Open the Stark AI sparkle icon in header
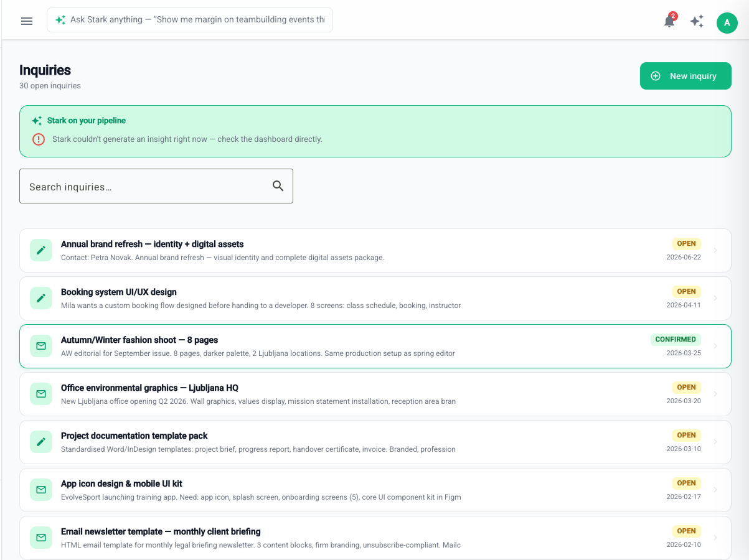 coord(697,21)
